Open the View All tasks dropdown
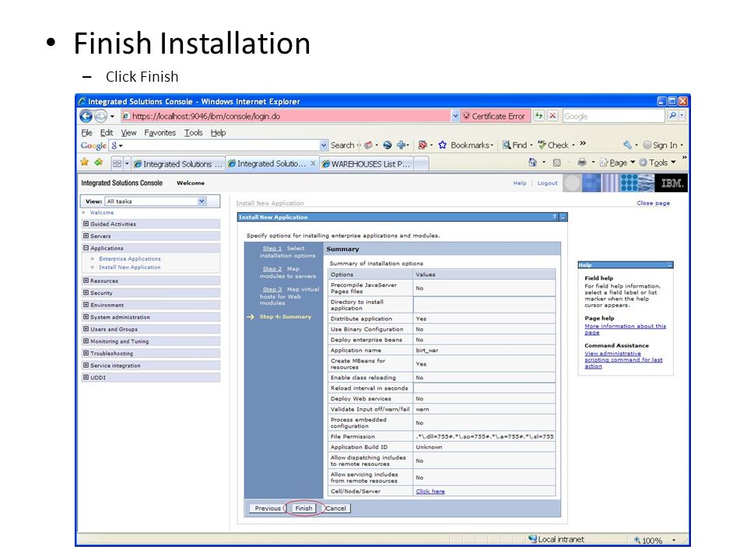The image size is (747, 560). point(202,201)
